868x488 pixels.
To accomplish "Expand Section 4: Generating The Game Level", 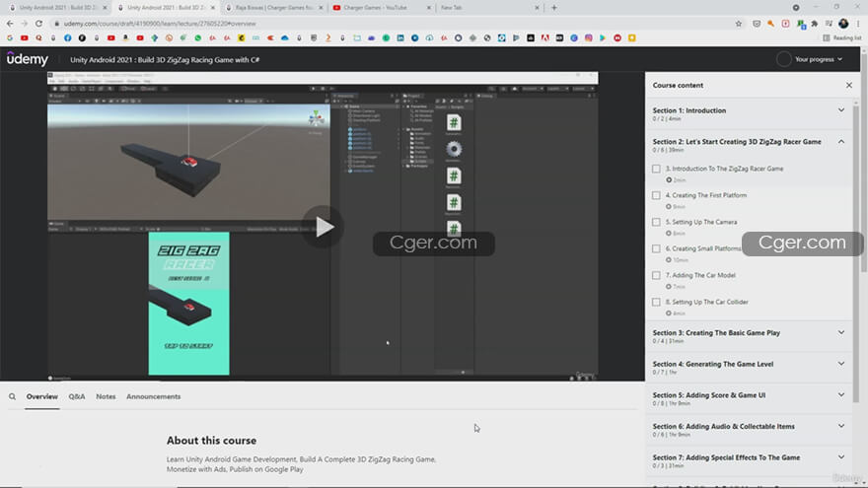I will point(749,368).
